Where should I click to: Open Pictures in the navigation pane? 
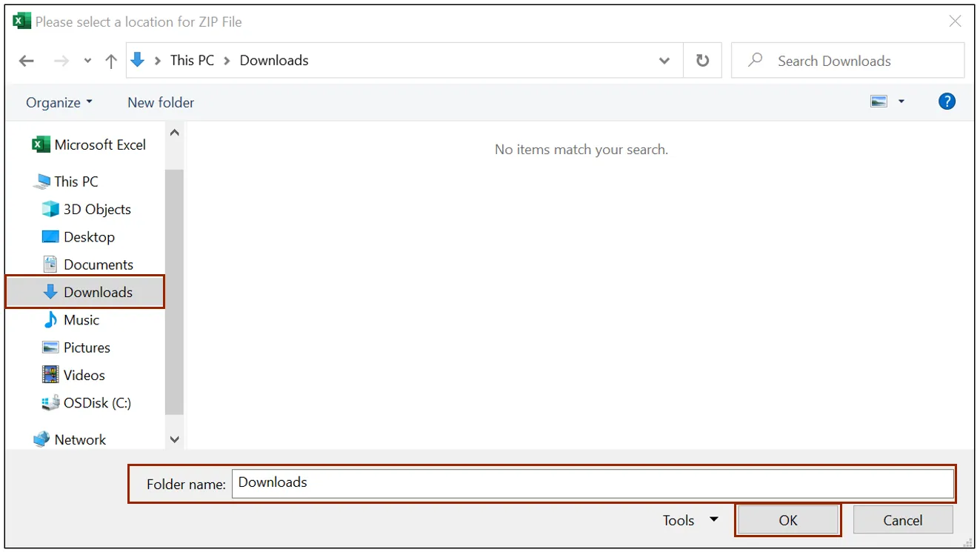tap(87, 348)
